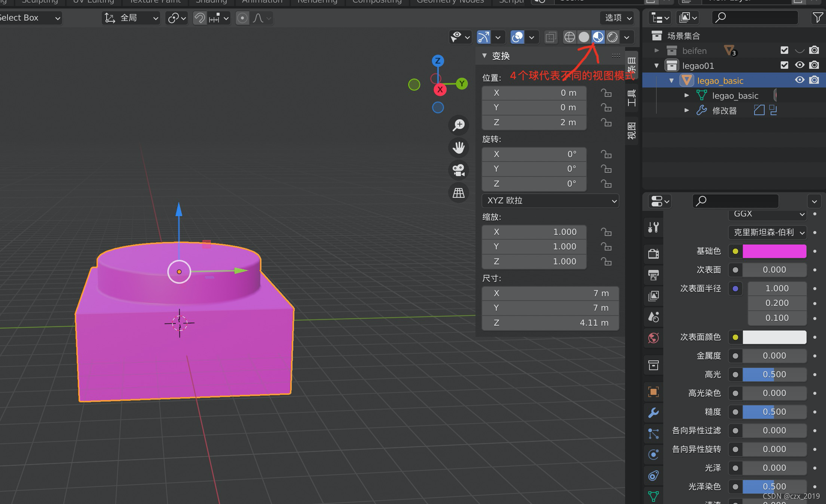The image size is (826, 504).
Task: Open the Rendering workspace tab
Action: (317, 1)
